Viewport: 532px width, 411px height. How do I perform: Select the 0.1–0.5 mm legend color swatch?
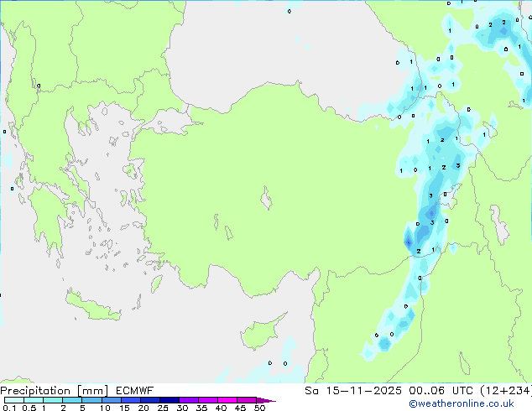14,400
